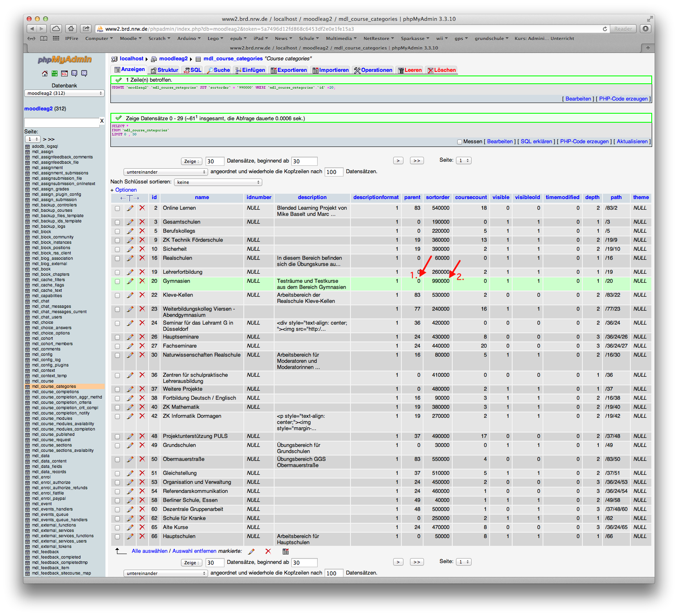Delete row Fachseminare with red X
678x616 pixels.
[x=142, y=346]
